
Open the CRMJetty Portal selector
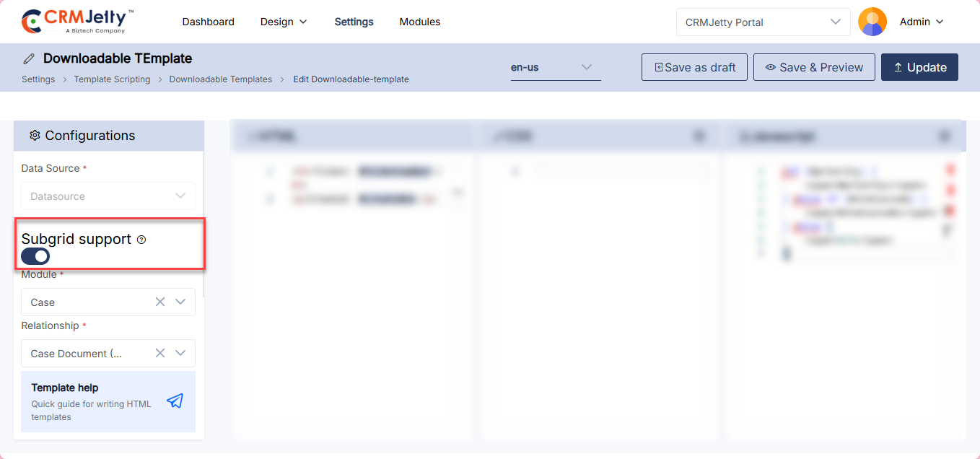(x=763, y=22)
